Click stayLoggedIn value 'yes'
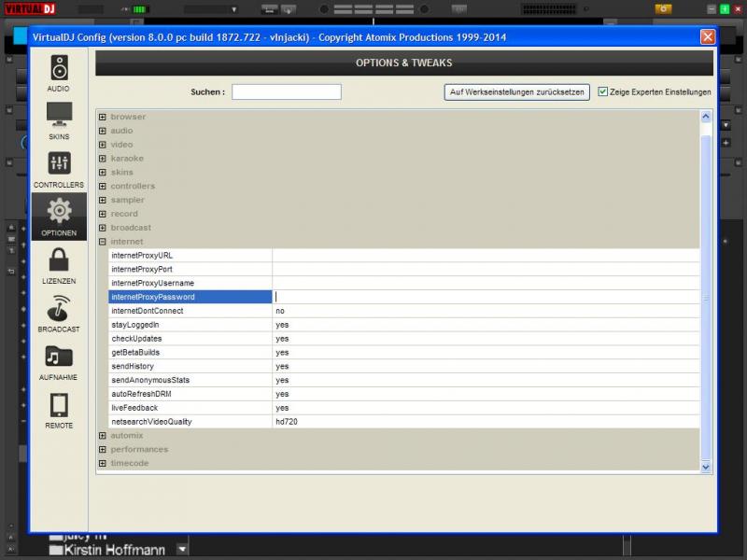Image resolution: width=747 pixels, height=560 pixels. click(282, 325)
